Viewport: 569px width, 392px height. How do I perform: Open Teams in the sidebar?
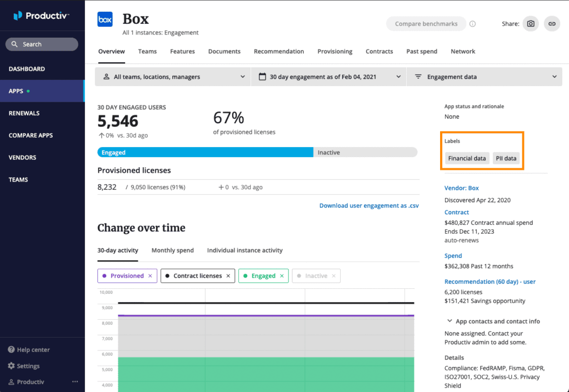point(42,179)
